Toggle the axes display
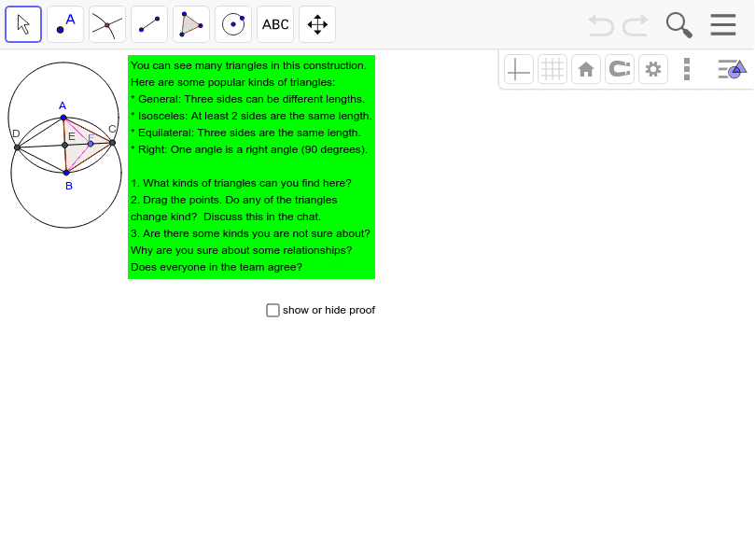The width and height of the screenshot is (755, 560). [x=519, y=69]
